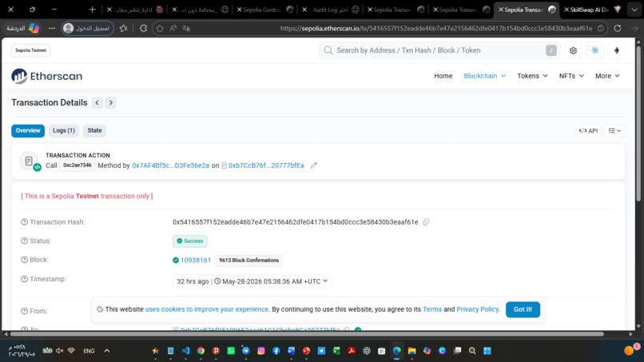Viewport: 644px width, 362px height.
Task: Open site settings gear icon
Action: (x=573, y=50)
